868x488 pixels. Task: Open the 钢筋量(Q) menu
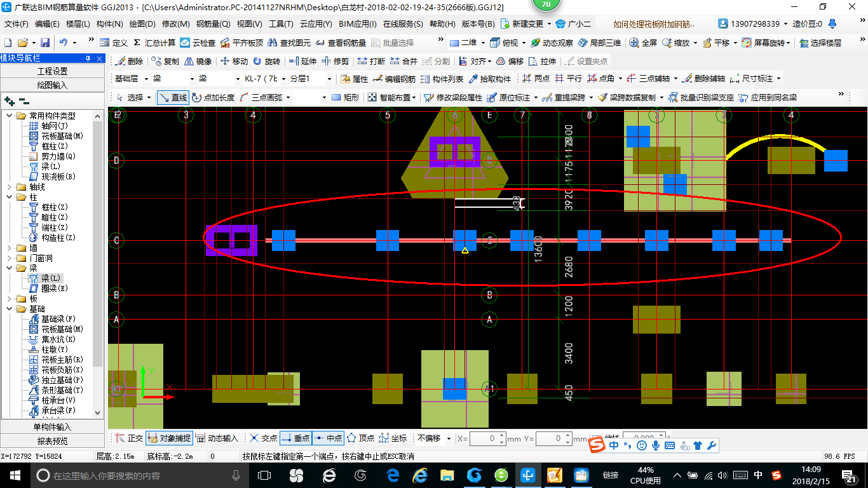pyautogui.click(x=213, y=24)
